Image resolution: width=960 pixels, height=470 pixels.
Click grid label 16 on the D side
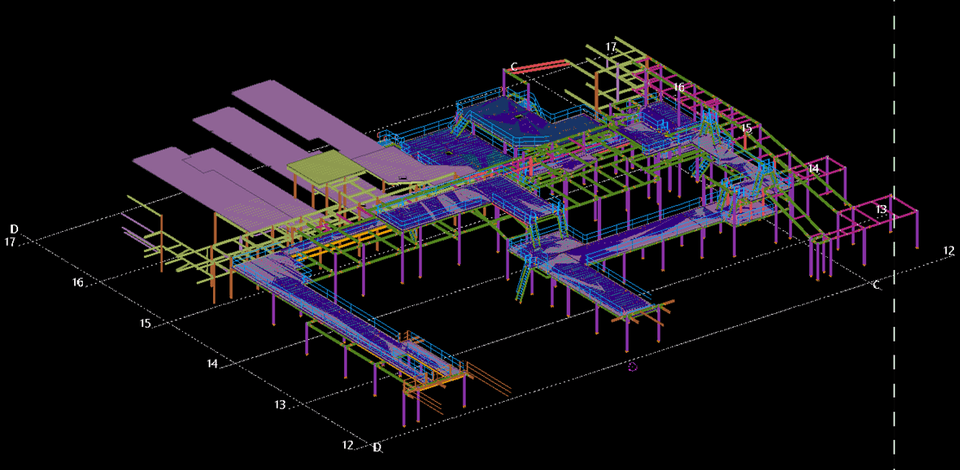[x=78, y=283]
